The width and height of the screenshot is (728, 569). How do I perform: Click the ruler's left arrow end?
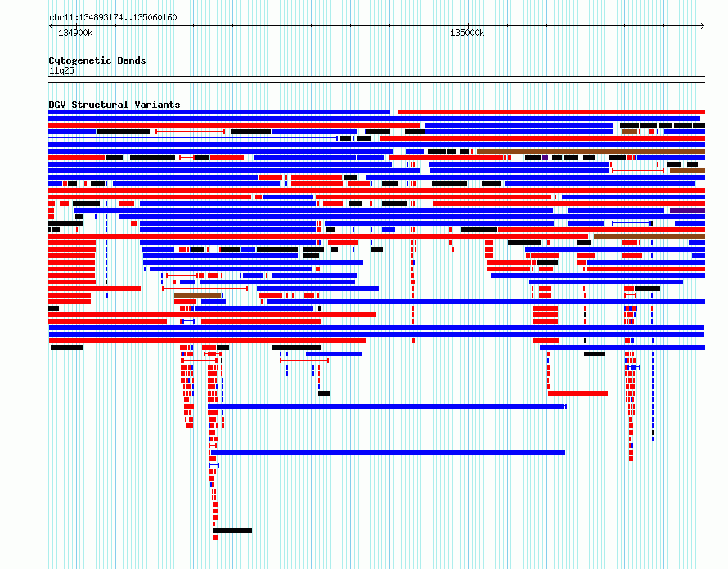click(x=51, y=26)
